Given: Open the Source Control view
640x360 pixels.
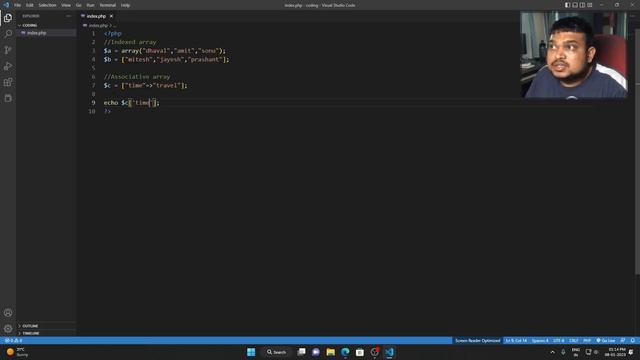Looking at the screenshot, I should (8, 50).
